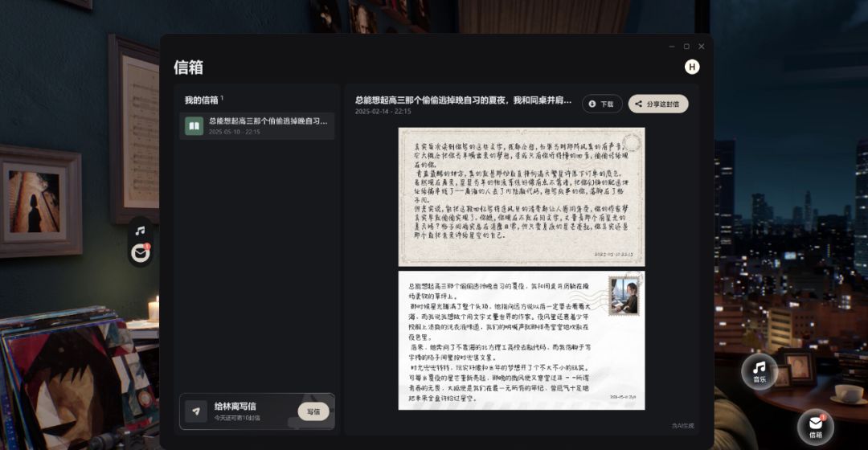This screenshot has width=868, height=450.
Task: Click the 信箱 page title
Action: [189, 67]
